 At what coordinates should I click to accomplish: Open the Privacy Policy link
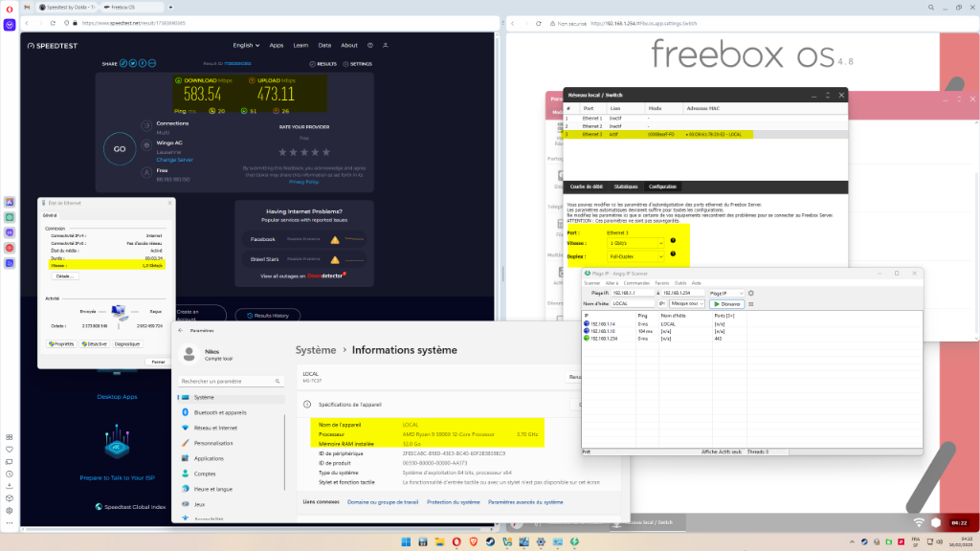(x=303, y=182)
